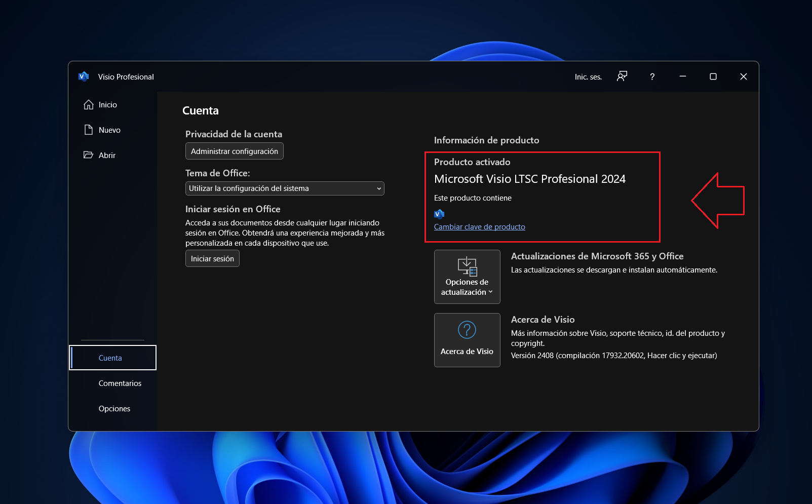Click the Acerca de Visio button
The height and width of the screenshot is (504, 812).
point(467,340)
